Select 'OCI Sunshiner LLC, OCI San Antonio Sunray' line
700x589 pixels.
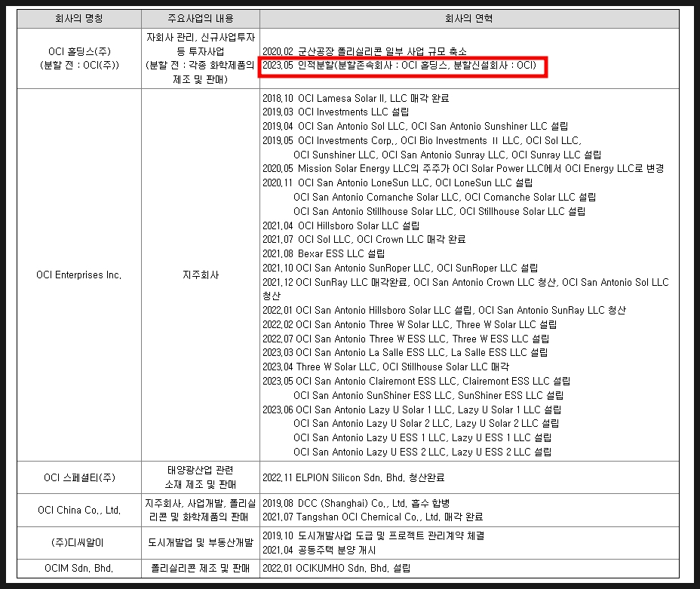pos(447,155)
